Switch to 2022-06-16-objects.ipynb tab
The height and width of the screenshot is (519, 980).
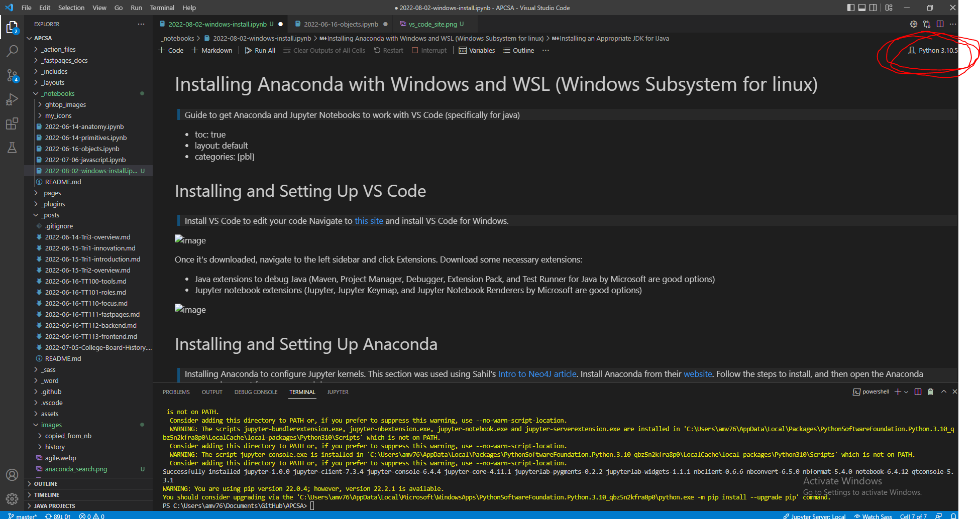341,24
